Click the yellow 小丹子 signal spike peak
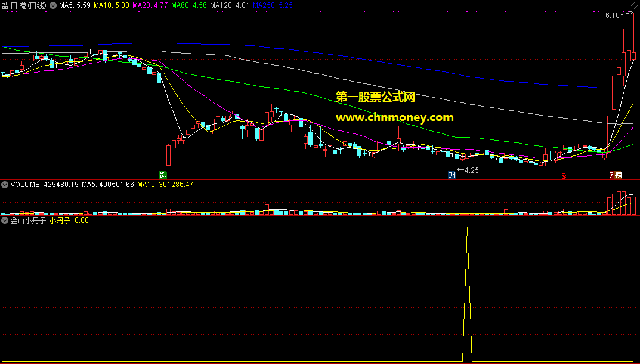The height and width of the screenshot is (364, 640). click(x=468, y=228)
